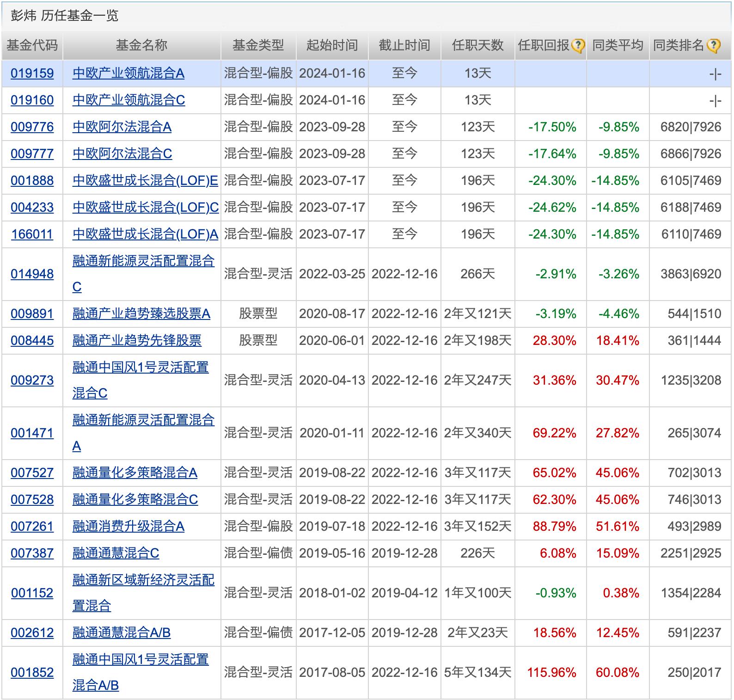Open fund code 001852 link
The width and height of the screenshot is (734, 700).
click(32, 673)
